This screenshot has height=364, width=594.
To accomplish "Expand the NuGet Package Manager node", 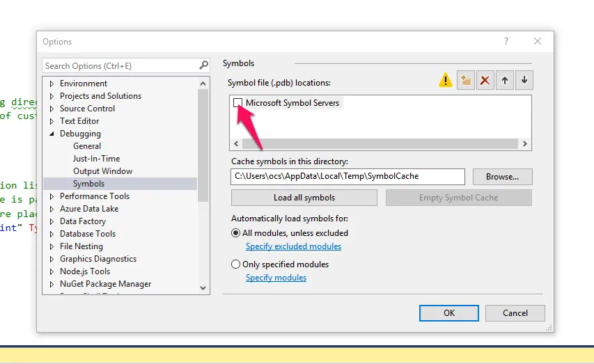I will coord(52,284).
